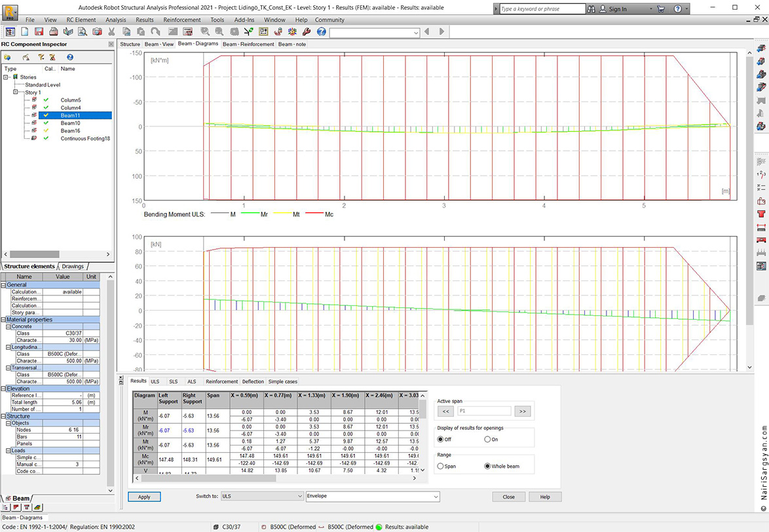Viewport: 769px width, 532px height.
Task: Collapse the General properties section
Action: [3, 285]
